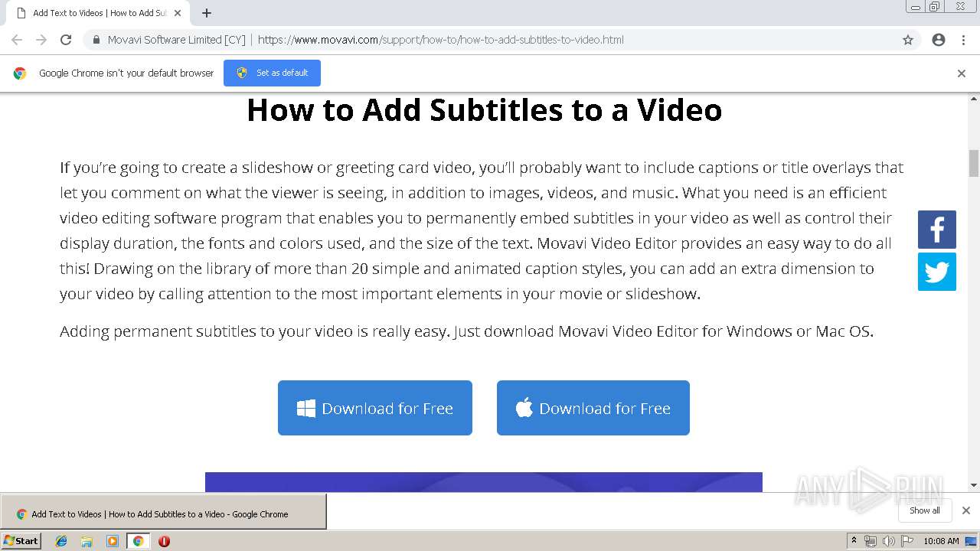The width and height of the screenshot is (980, 551).
Task: Open the Chrome profile avatar
Action: (x=939, y=40)
